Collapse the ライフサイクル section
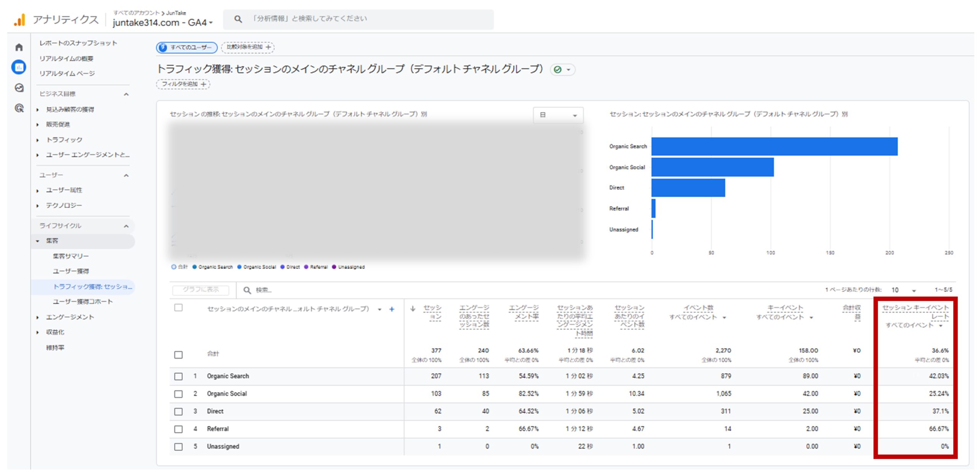 click(x=126, y=226)
